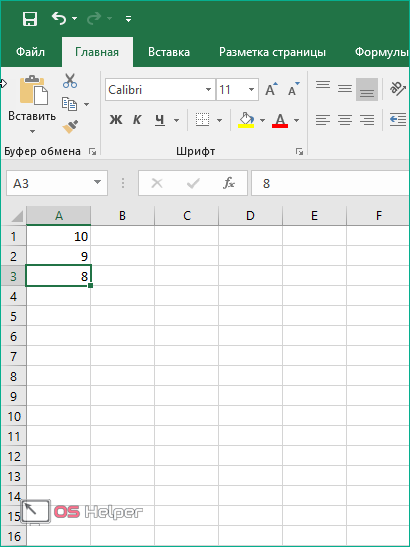Apply the red font color
Image resolution: width=410 pixels, height=547 pixels.
coord(280,120)
